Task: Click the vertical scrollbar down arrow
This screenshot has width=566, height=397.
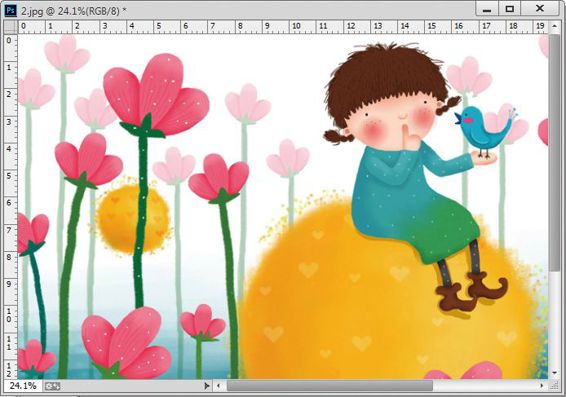Action: tap(554, 373)
